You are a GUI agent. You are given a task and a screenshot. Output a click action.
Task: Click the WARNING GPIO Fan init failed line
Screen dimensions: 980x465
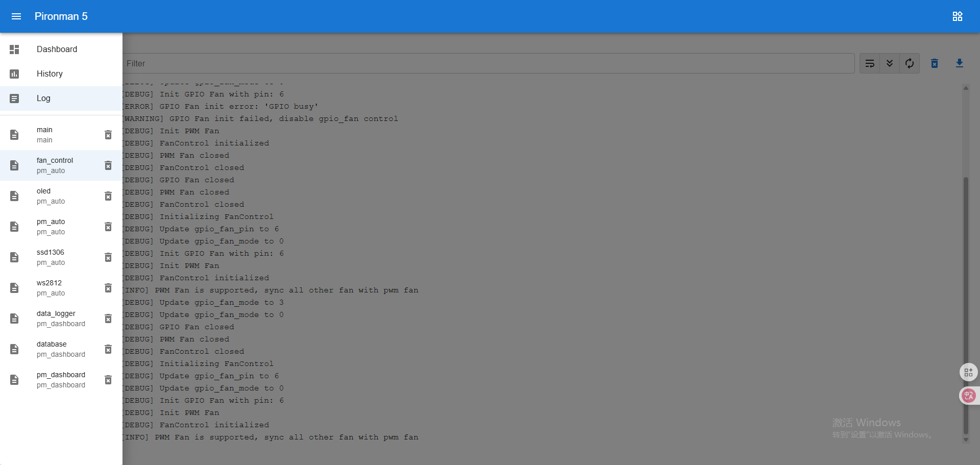point(260,118)
